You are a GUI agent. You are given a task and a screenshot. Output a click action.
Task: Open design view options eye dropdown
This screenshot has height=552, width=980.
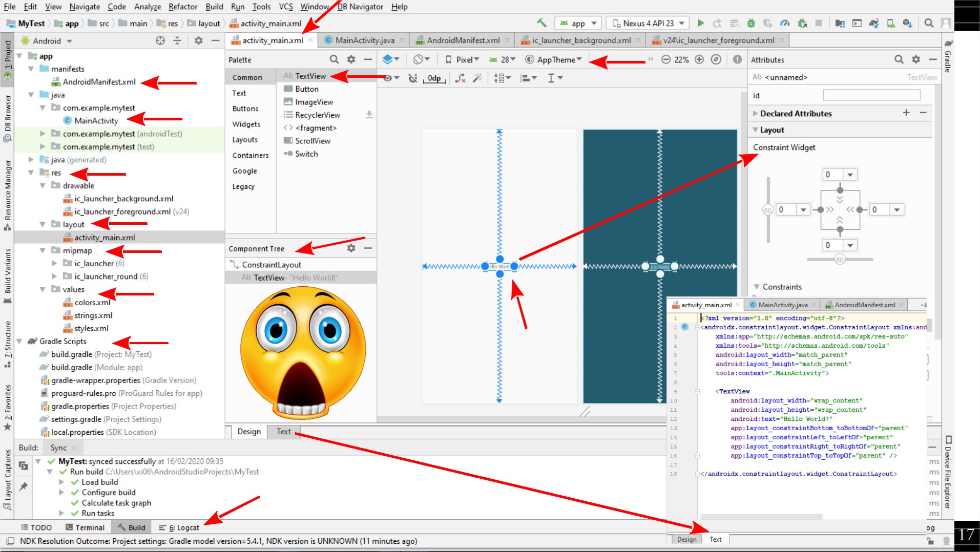pos(391,78)
